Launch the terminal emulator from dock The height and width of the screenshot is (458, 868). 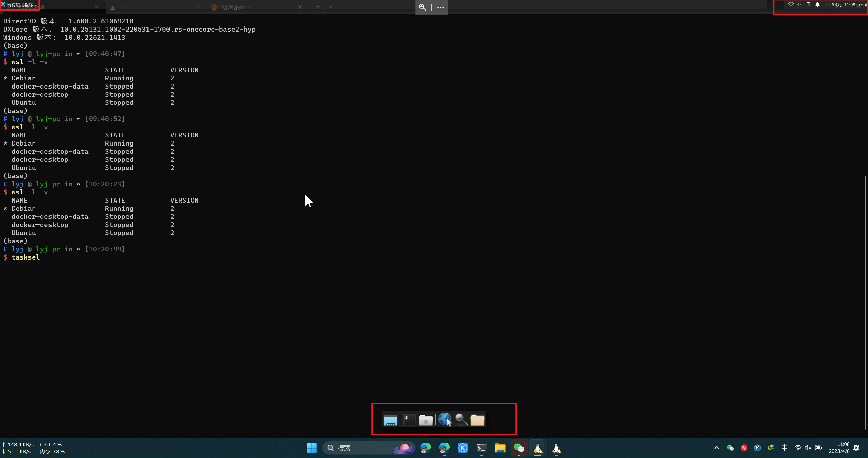tap(409, 420)
